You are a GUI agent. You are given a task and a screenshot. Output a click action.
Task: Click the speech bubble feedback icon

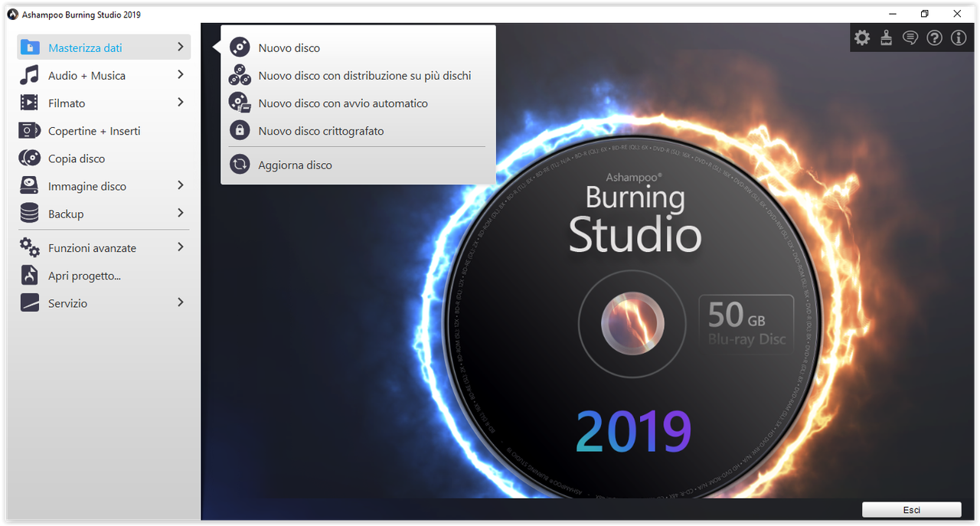910,38
